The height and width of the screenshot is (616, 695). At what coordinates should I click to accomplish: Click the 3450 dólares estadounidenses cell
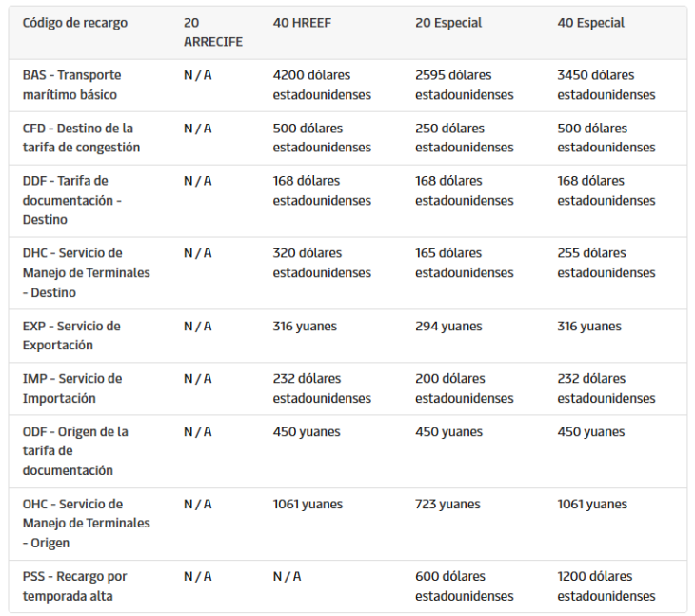(x=606, y=85)
